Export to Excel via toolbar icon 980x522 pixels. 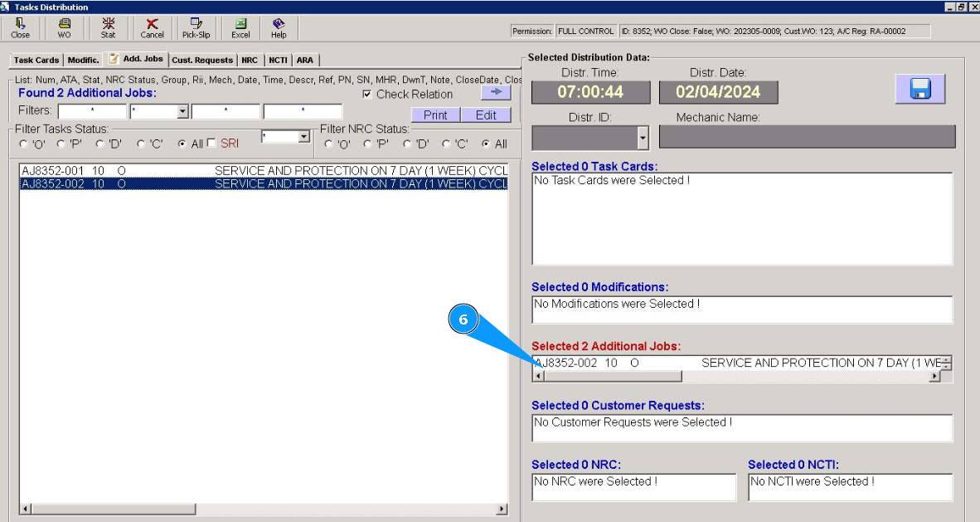click(240, 28)
